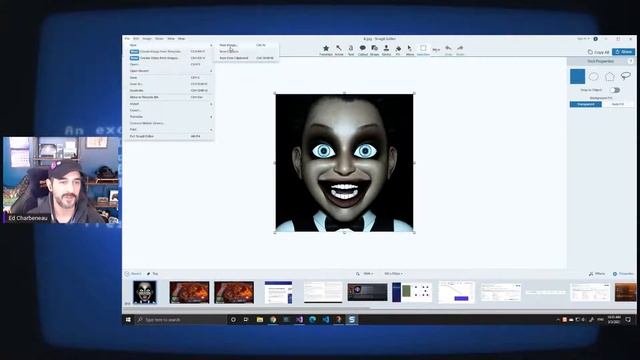Open the Tool Properties help icon
Screen dimensions: 640x360
[631, 61]
